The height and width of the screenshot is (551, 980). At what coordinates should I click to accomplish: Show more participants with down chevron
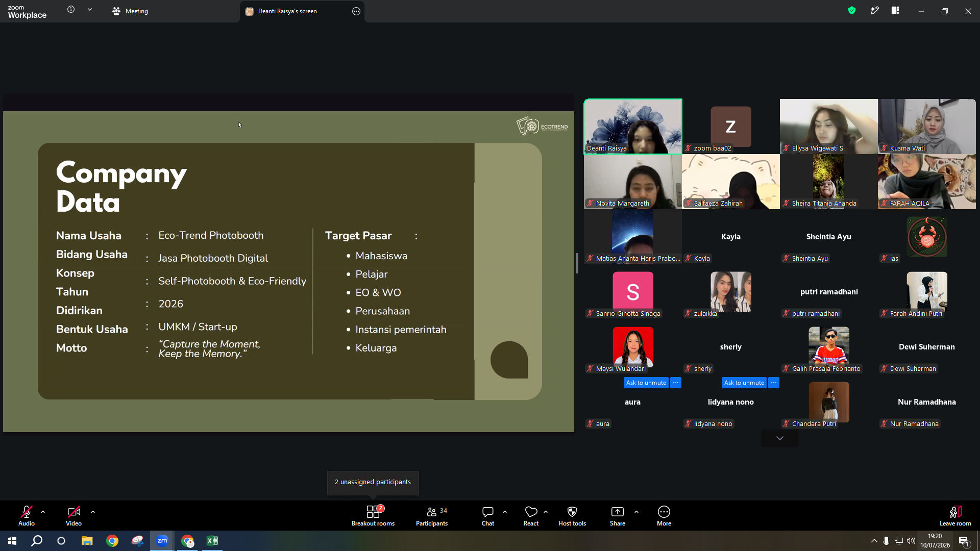click(x=780, y=438)
